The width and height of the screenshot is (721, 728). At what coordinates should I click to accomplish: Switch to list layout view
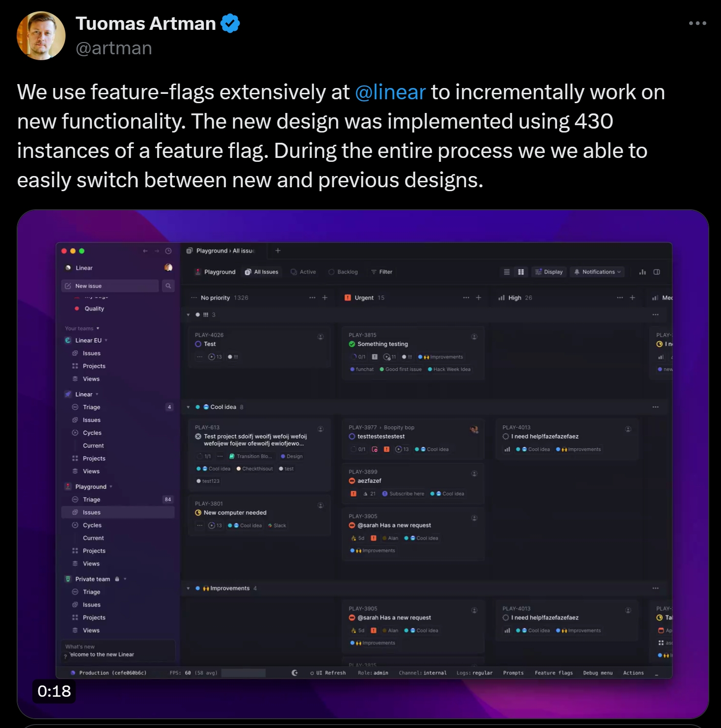[507, 272]
